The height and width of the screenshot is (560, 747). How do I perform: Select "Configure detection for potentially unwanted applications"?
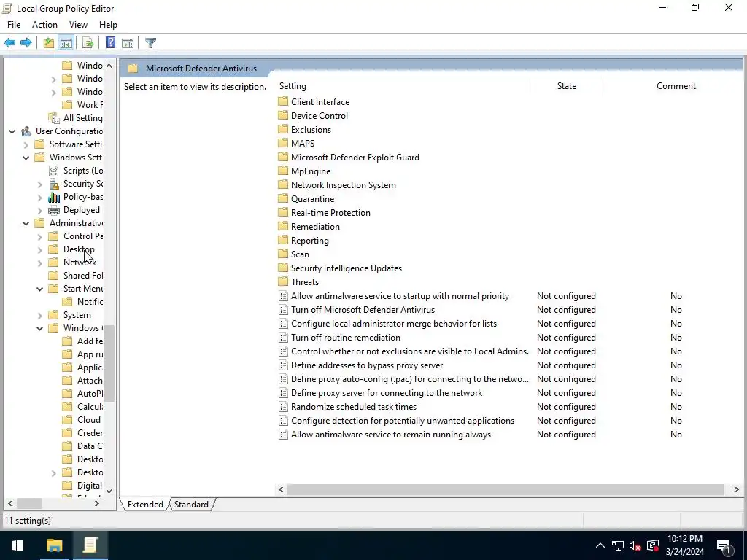[x=403, y=421]
